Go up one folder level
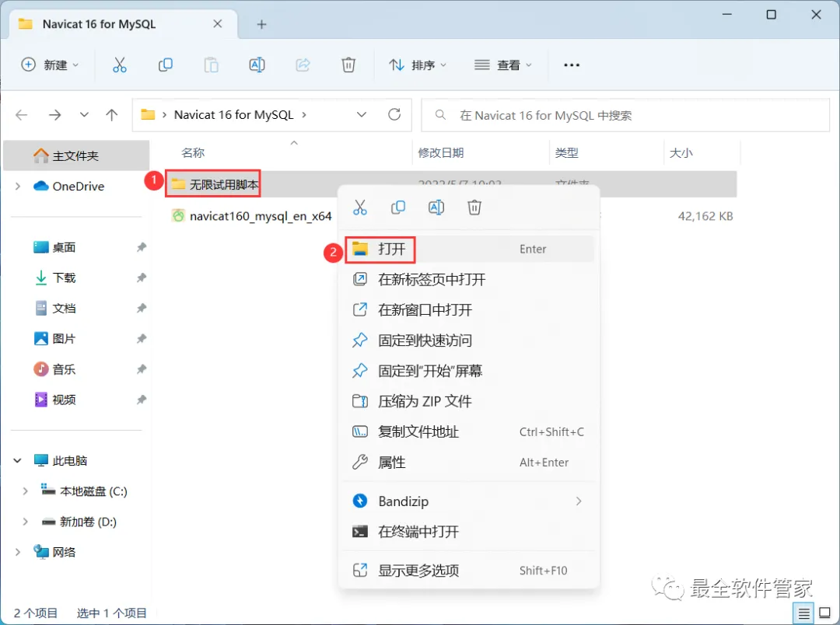Image resolution: width=840 pixels, height=625 pixels. point(111,114)
